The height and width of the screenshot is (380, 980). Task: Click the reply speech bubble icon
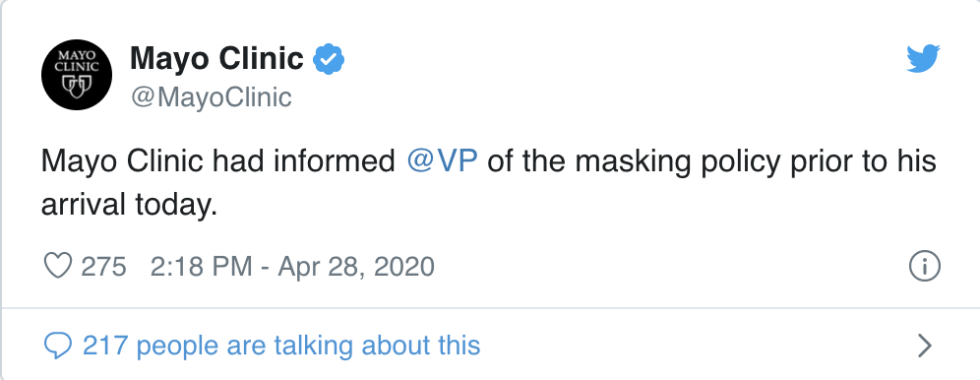tap(57, 346)
